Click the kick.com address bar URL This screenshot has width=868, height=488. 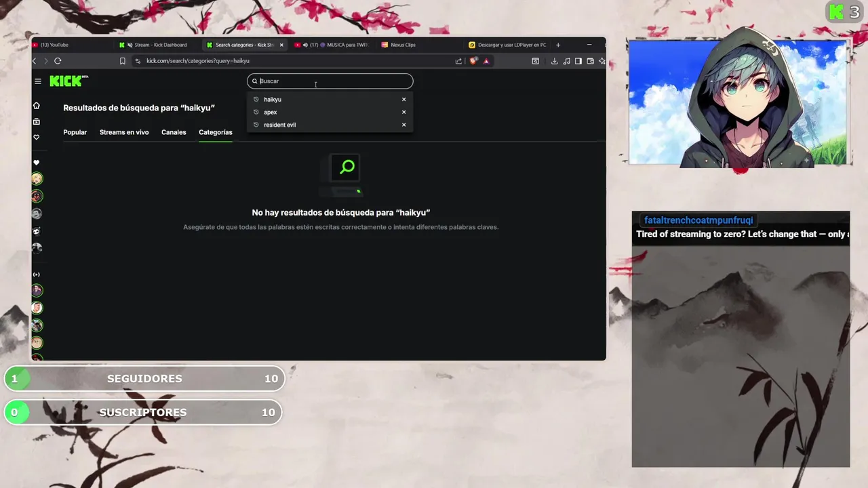[x=198, y=61]
